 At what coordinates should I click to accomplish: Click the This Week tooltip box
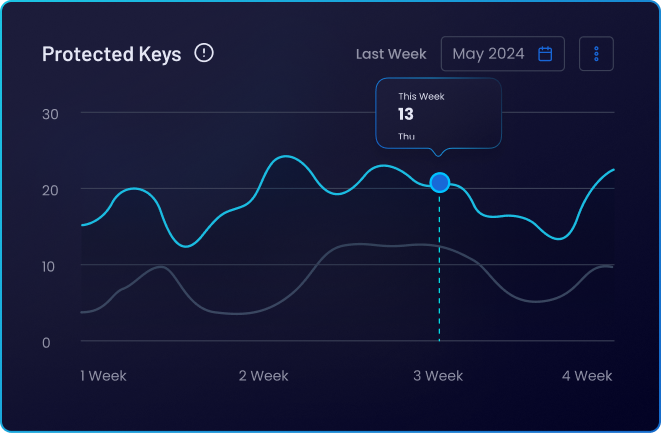click(x=438, y=113)
